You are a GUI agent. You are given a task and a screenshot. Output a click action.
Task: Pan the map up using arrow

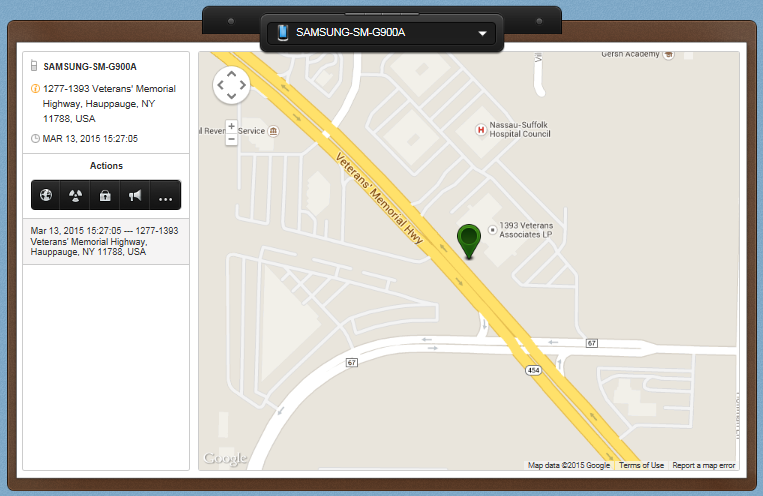pyautogui.click(x=232, y=74)
